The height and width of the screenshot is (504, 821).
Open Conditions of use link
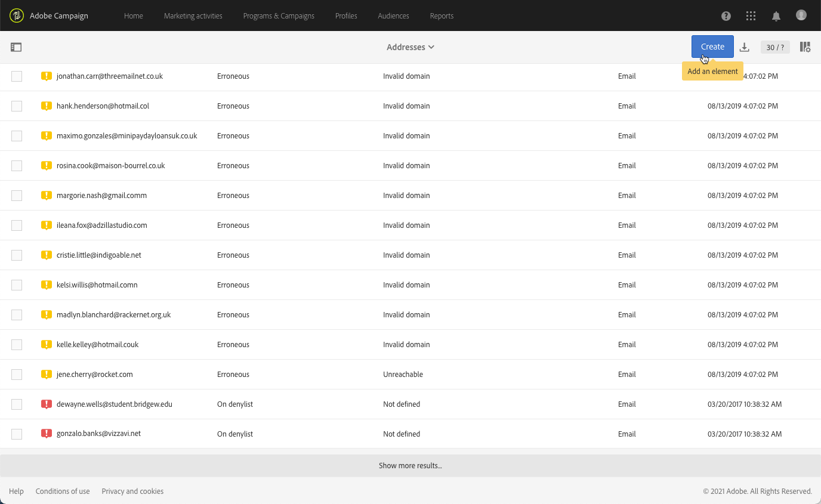point(63,491)
